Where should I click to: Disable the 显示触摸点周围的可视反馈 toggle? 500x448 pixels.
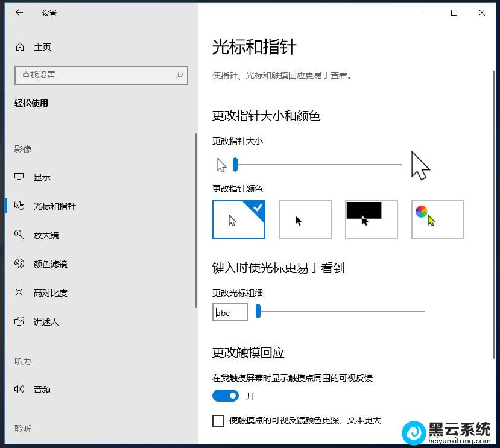coord(226,396)
